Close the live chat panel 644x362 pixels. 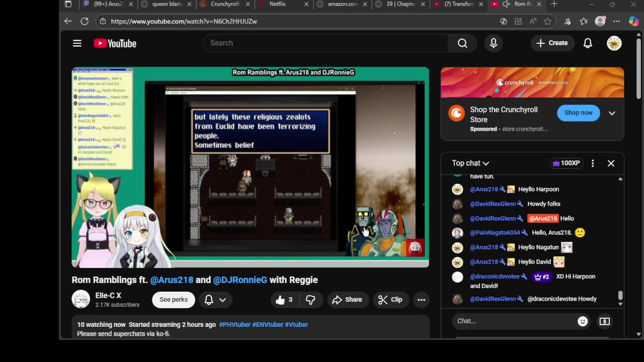[611, 163]
